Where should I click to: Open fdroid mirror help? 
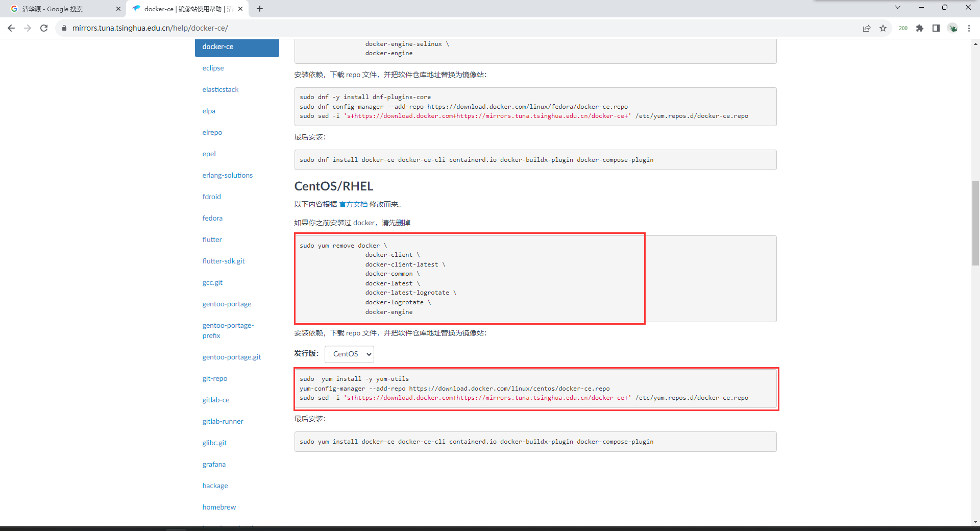[x=211, y=197]
